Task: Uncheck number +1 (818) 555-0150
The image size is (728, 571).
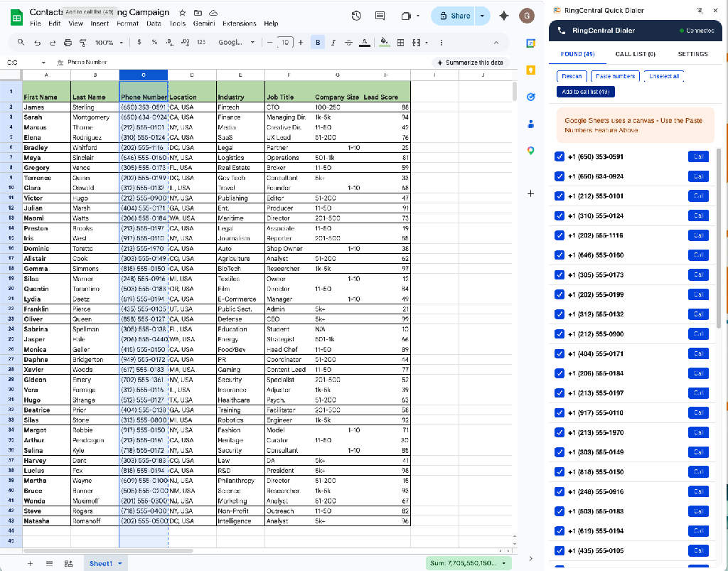Action: point(559,472)
